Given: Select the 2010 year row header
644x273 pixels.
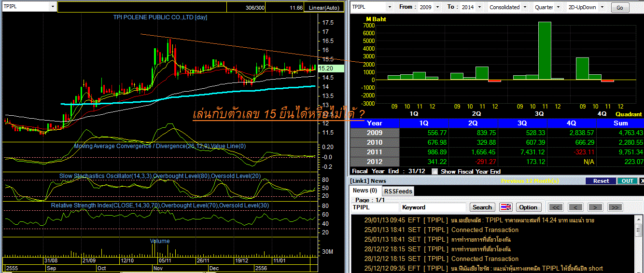Looking at the screenshot, I should (375, 142).
